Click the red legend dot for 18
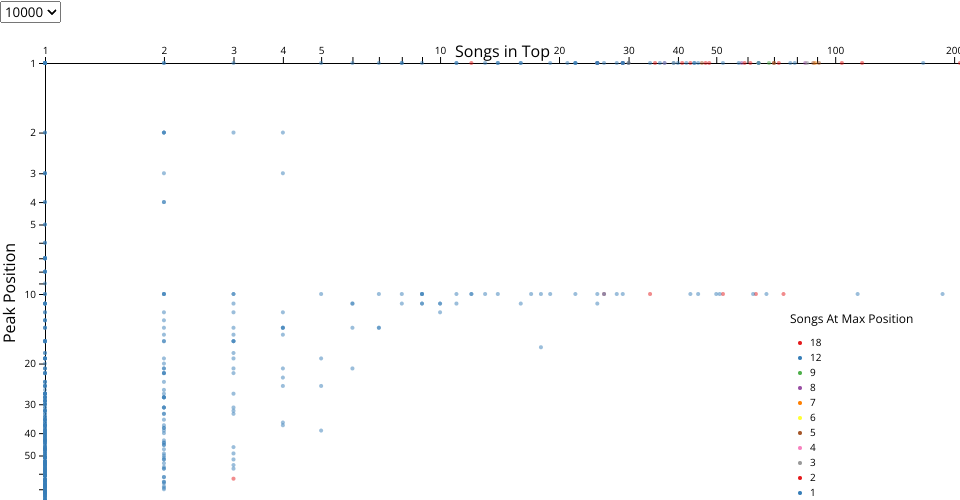 tap(800, 343)
